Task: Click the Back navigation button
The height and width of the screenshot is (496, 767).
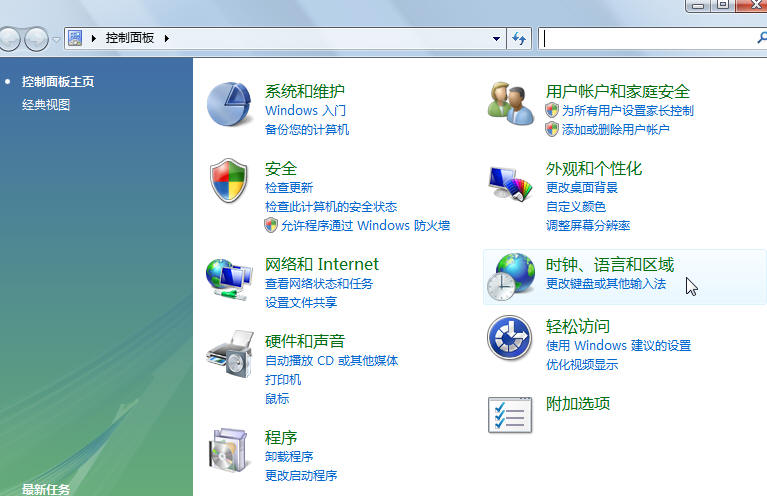Action: (8, 39)
